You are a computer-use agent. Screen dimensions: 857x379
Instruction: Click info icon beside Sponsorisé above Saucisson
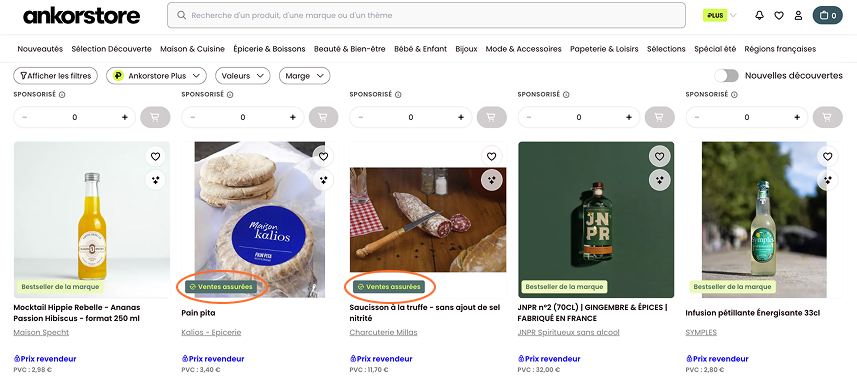398,95
